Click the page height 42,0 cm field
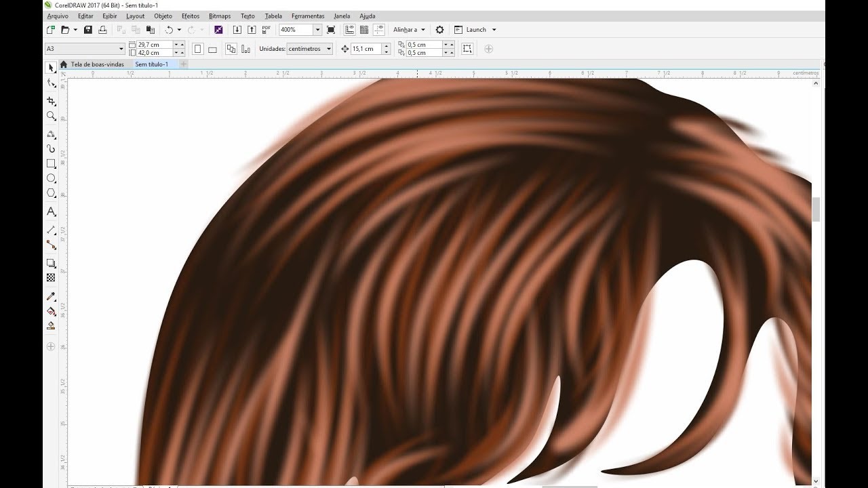The width and height of the screenshot is (868, 488). 155,53
